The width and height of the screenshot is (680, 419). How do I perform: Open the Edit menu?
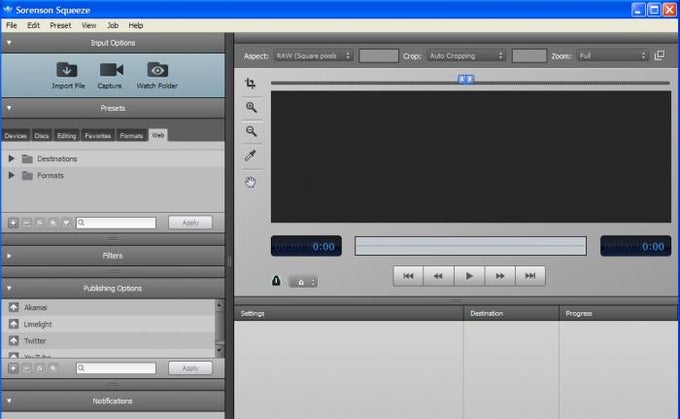point(33,25)
